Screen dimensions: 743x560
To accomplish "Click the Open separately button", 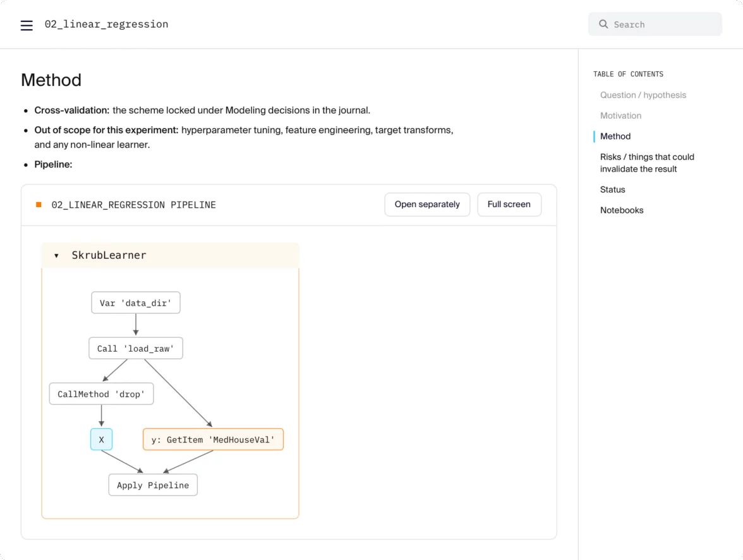I will coord(427,205).
